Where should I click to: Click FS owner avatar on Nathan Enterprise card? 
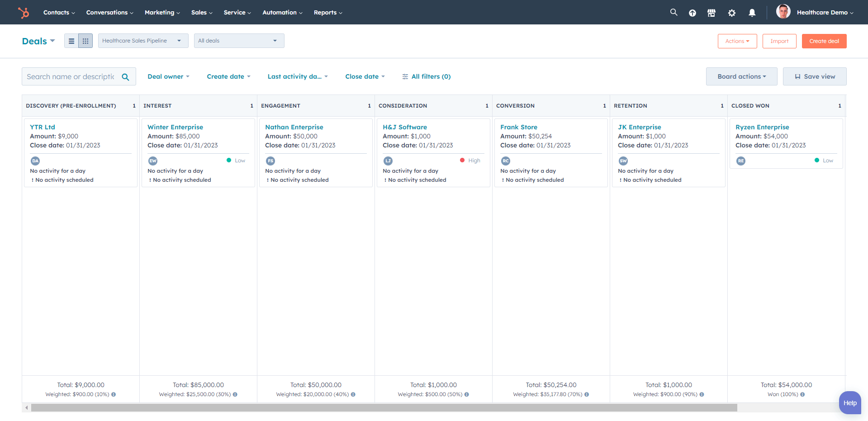click(x=270, y=161)
